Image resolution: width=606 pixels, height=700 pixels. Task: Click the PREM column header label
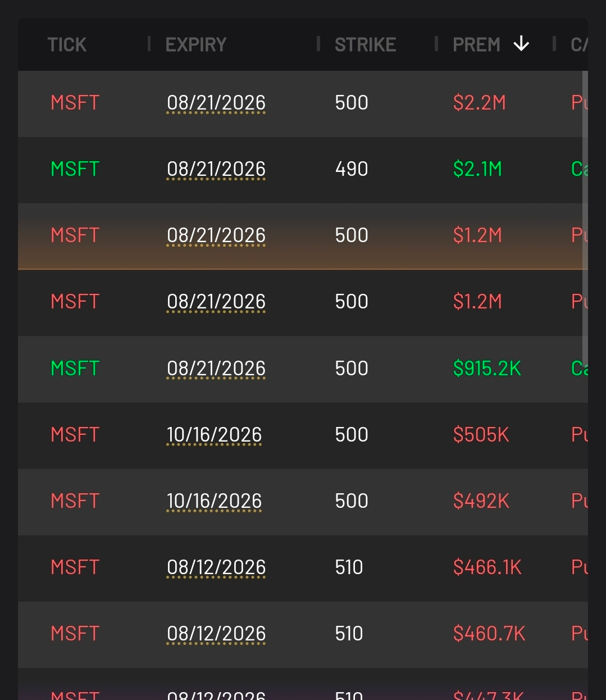pyautogui.click(x=476, y=44)
